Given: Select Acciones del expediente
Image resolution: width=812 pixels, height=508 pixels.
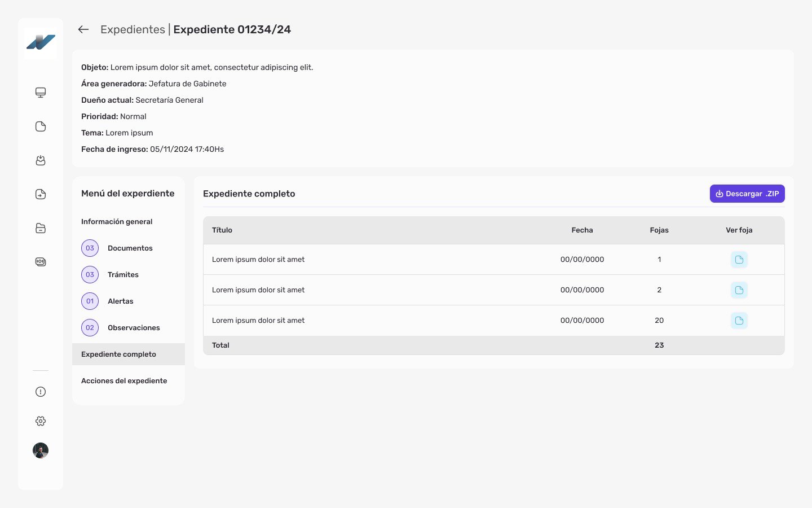Looking at the screenshot, I should (124, 381).
